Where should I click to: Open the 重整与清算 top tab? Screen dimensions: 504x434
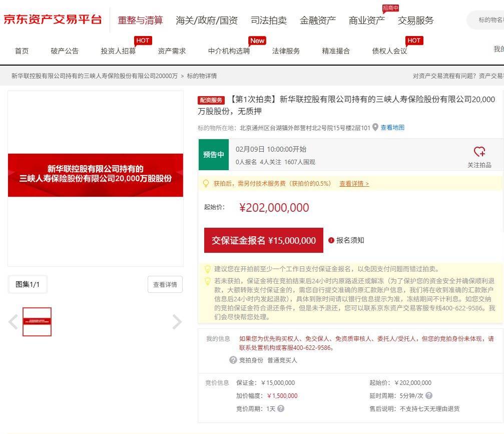[140, 21]
